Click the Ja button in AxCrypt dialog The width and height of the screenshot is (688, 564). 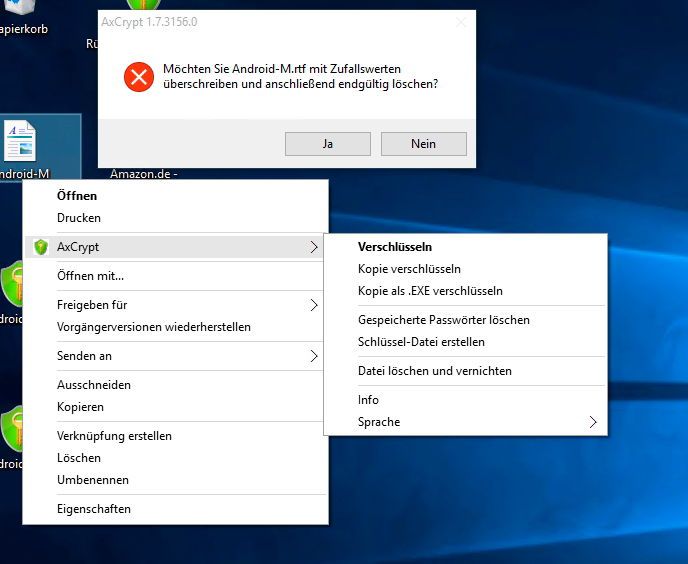tap(328, 144)
